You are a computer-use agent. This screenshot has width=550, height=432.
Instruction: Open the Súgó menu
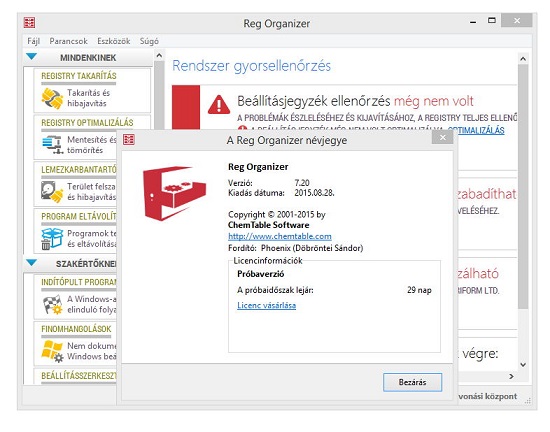click(x=149, y=41)
